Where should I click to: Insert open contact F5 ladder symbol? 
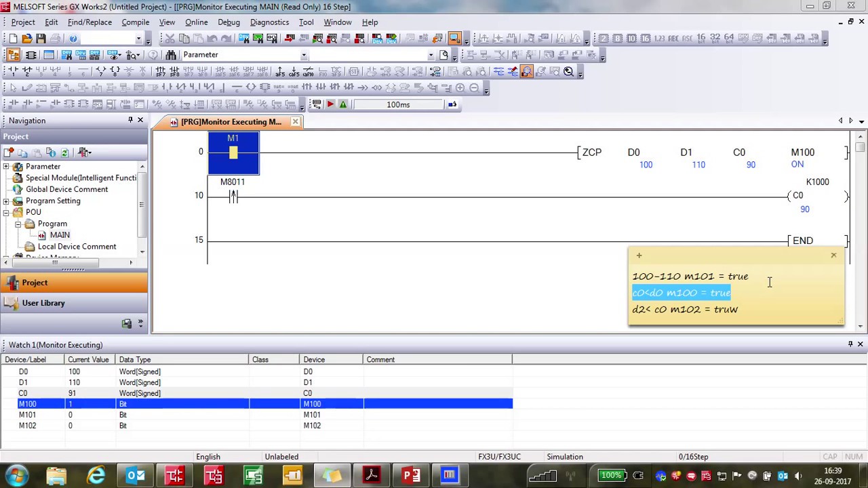tap(13, 71)
